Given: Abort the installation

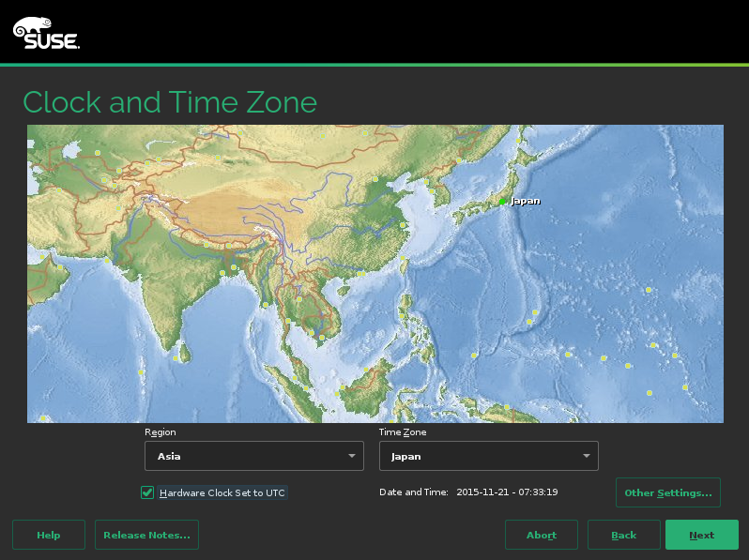Looking at the screenshot, I should point(542,535).
